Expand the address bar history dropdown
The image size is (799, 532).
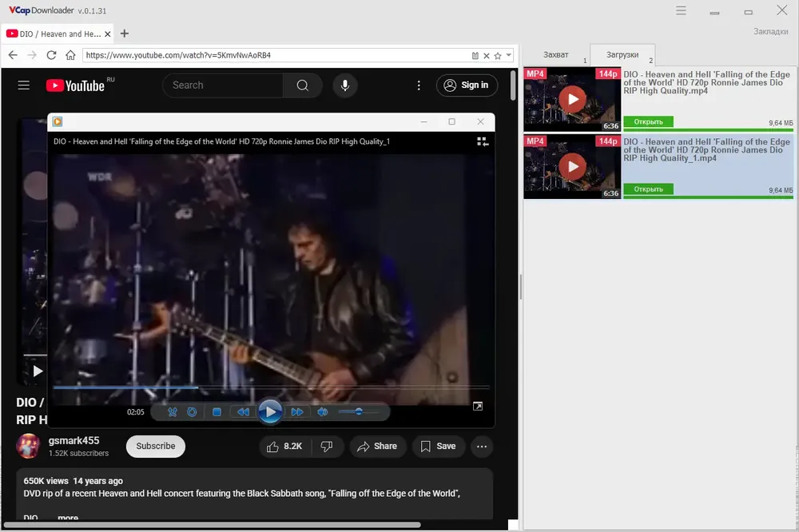508,55
